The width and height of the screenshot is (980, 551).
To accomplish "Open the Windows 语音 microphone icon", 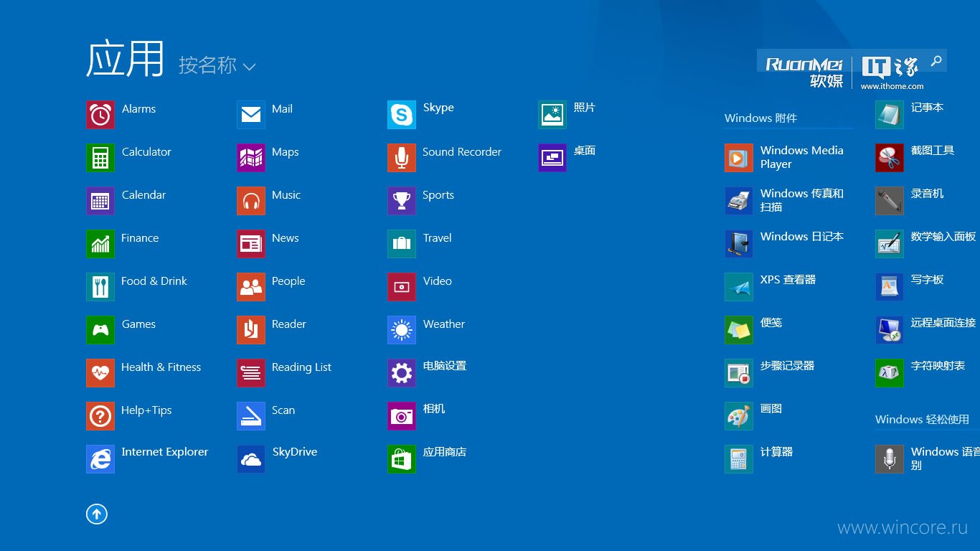I will pyautogui.click(x=890, y=459).
